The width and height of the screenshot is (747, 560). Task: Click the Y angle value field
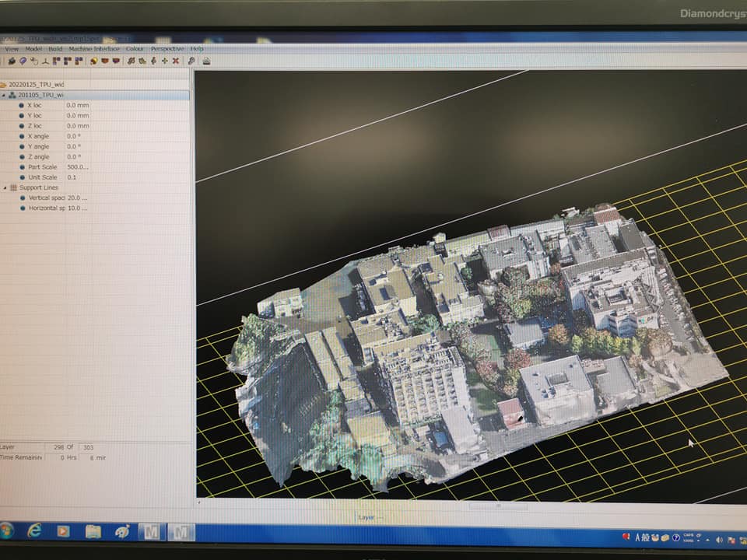coord(74,147)
